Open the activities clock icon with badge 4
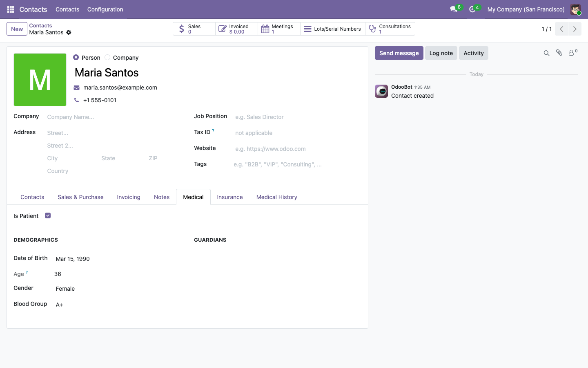This screenshot has height=368, width=588. 474,9
